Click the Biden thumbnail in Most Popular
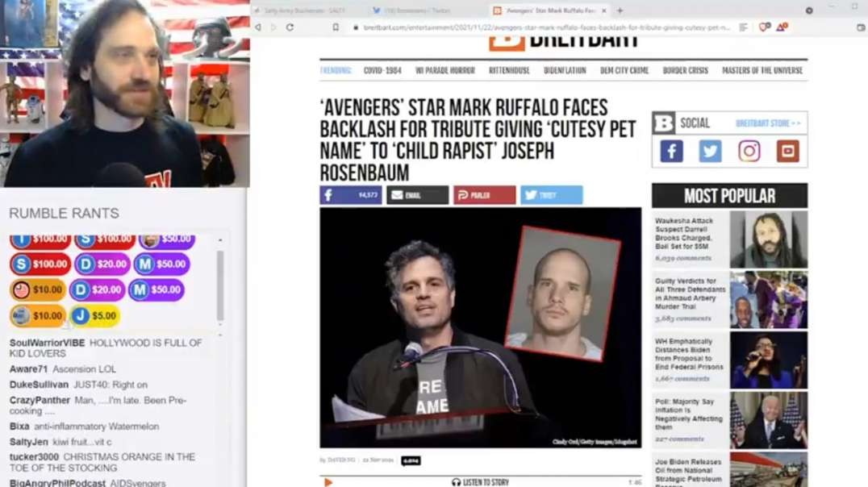This screenshot has height=487, width=868. (768, 421)
